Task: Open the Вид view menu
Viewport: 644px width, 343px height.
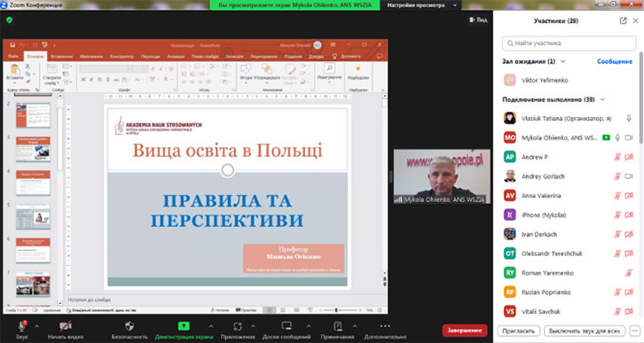Action: (478, 19)
